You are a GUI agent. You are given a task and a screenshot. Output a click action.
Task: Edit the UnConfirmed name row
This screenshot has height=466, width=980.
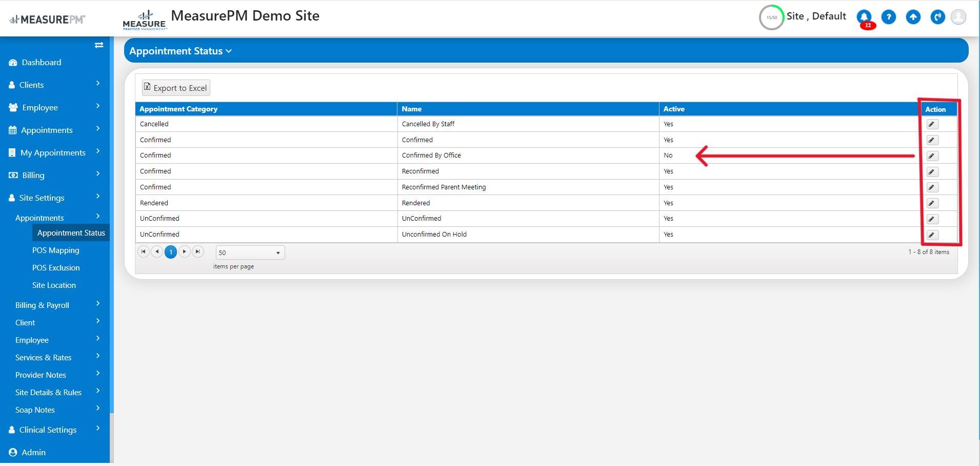(932, 219)
